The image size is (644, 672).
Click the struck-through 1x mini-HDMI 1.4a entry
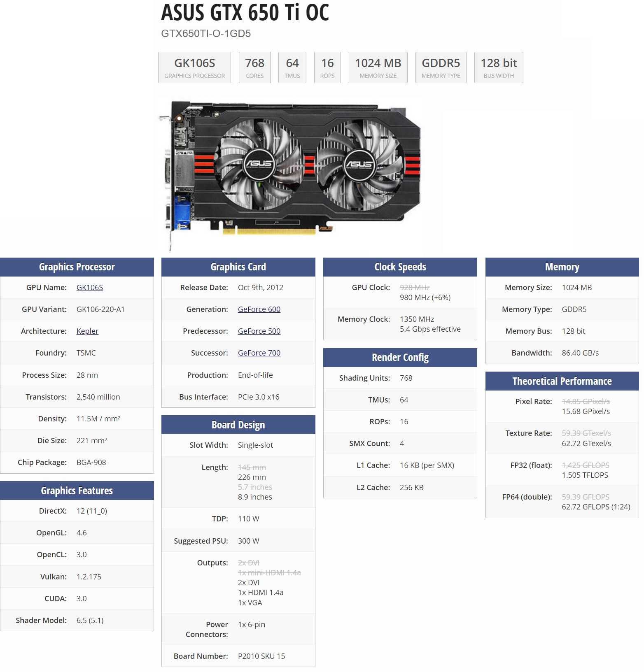tap(269, 572)
